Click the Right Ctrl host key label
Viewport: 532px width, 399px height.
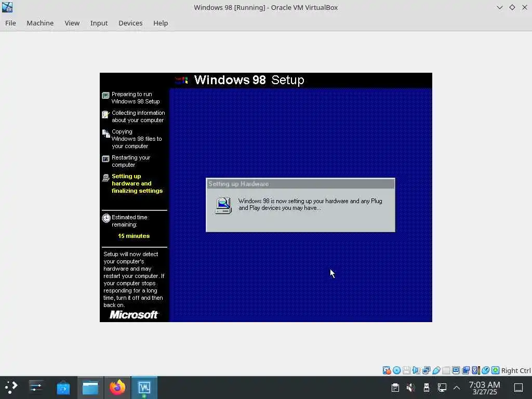[x=516, y=370]
